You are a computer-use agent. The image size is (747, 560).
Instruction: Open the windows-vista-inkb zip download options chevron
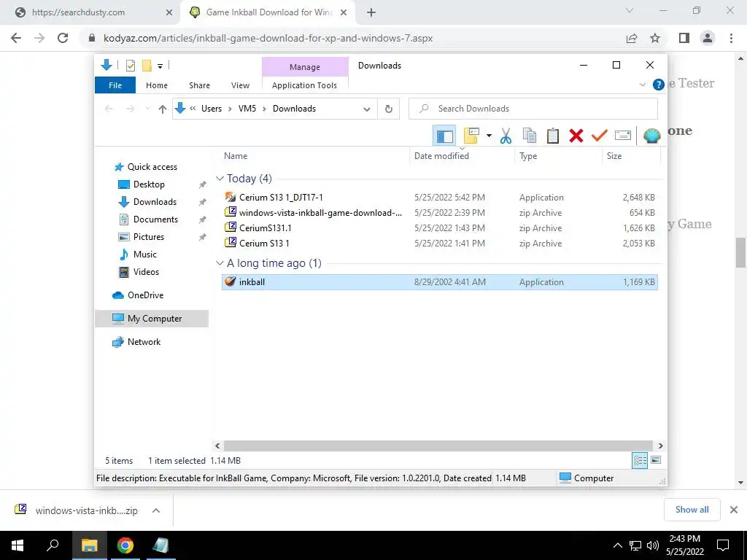[156, 510]
